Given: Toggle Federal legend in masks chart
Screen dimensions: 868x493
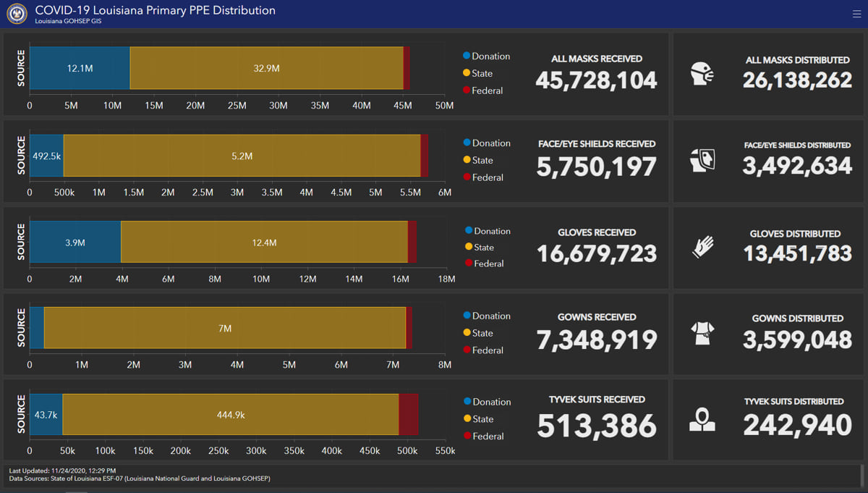Looking at the screenshot, I should click(483, 90).
